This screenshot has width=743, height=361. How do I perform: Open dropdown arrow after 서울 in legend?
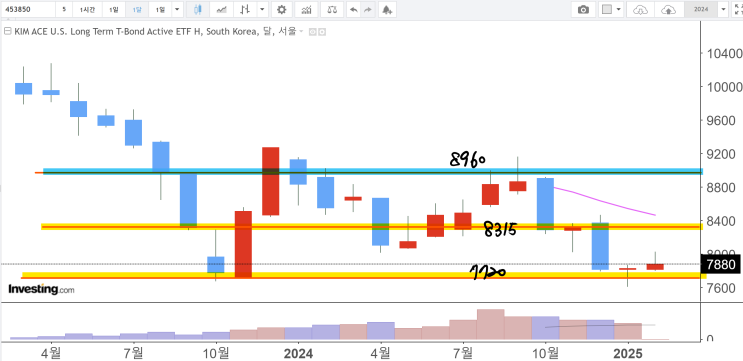click(301, 32)
